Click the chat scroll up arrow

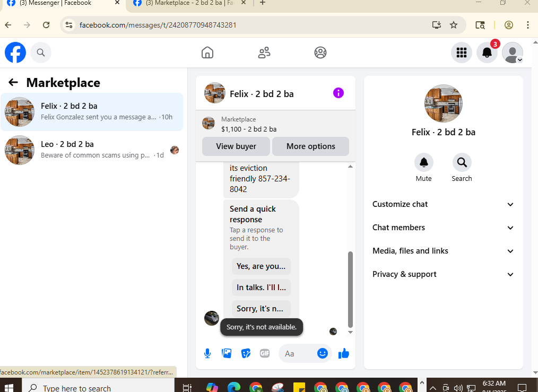pos(350,167)
